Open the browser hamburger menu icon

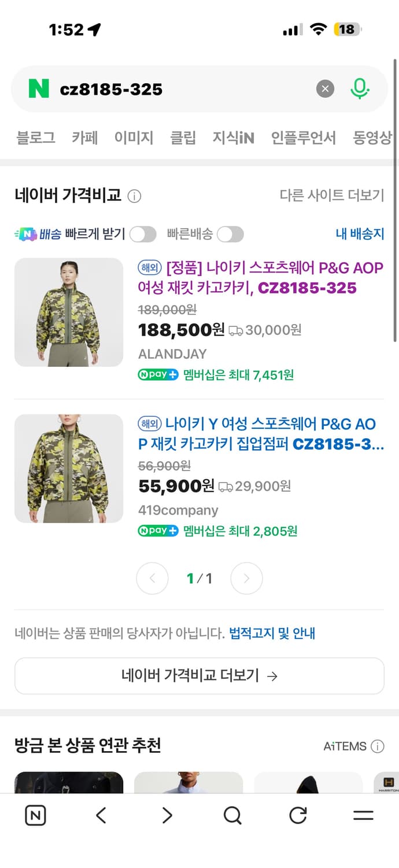pyautogui.click(x=363, y=815)
